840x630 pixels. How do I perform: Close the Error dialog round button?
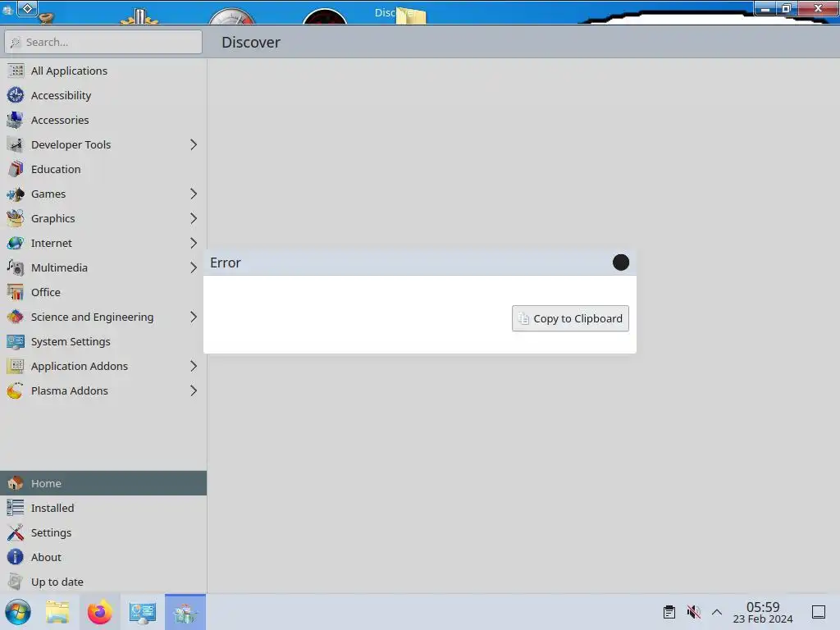[620, 262]
